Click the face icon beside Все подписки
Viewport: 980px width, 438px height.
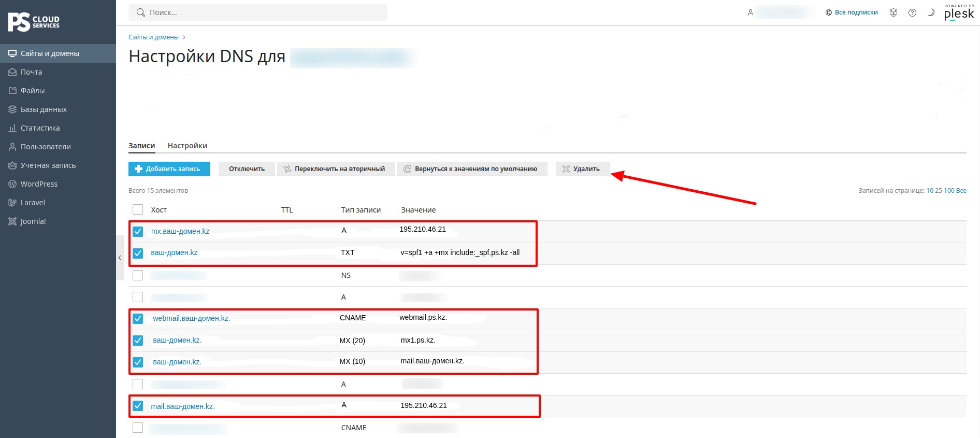click(893, 12)
